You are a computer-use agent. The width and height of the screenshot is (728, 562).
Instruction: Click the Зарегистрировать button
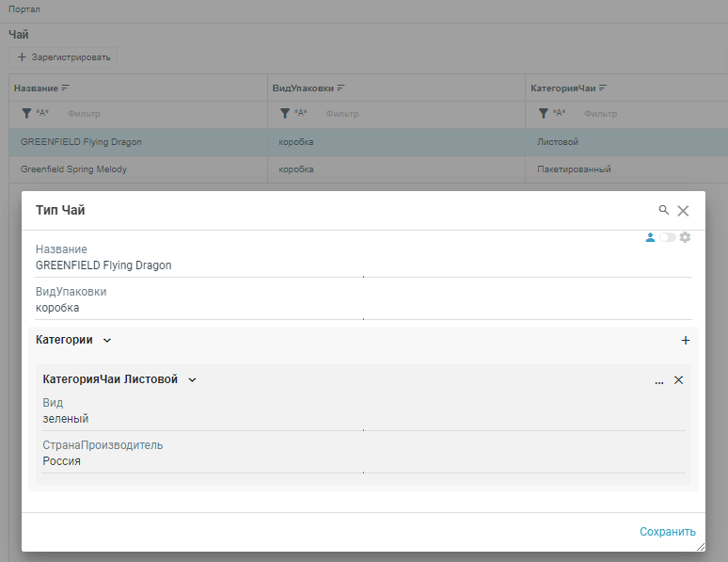coord(63,57)
